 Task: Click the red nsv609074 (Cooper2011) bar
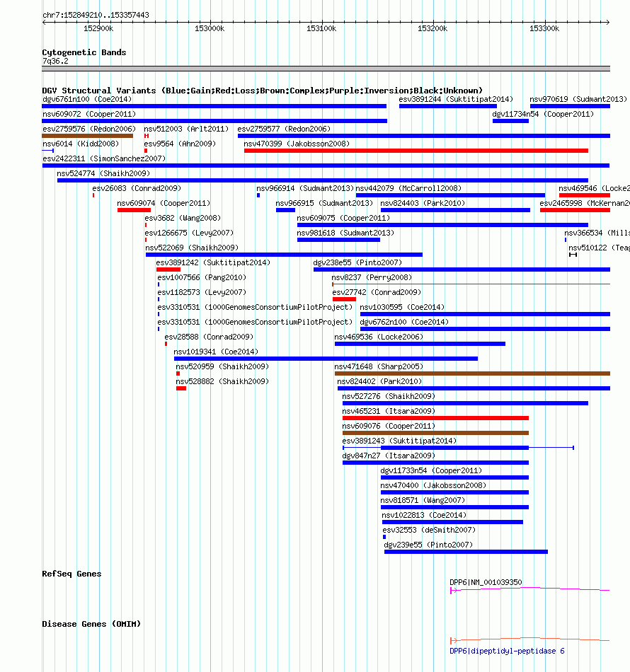pos(134,210)
